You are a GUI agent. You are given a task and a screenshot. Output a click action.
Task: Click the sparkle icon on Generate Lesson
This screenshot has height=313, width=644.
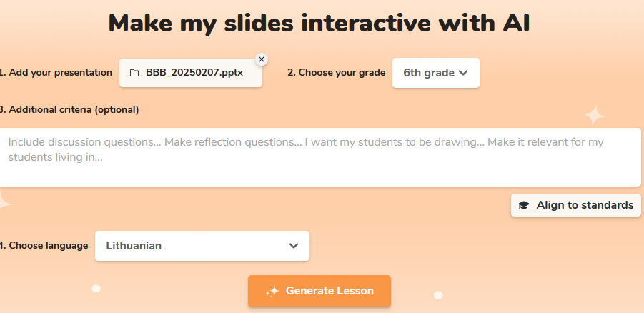[272, 291]
